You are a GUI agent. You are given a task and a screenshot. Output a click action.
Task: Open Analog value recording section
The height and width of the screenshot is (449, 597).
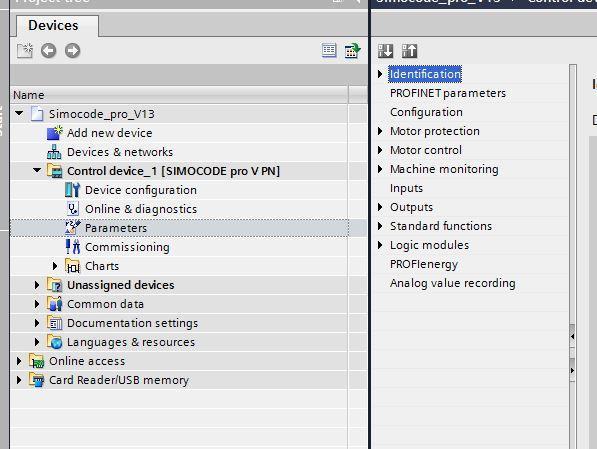pyautogui.click(x=453, y=283)
